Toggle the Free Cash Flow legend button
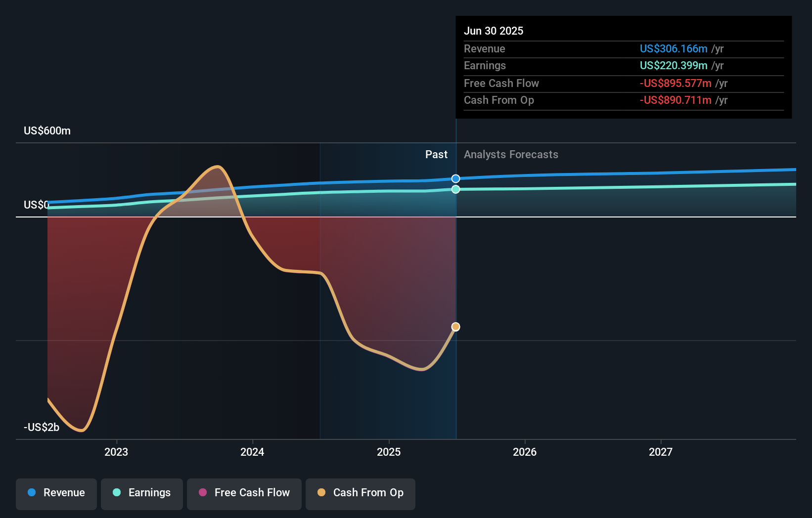 tap(244, 494)
